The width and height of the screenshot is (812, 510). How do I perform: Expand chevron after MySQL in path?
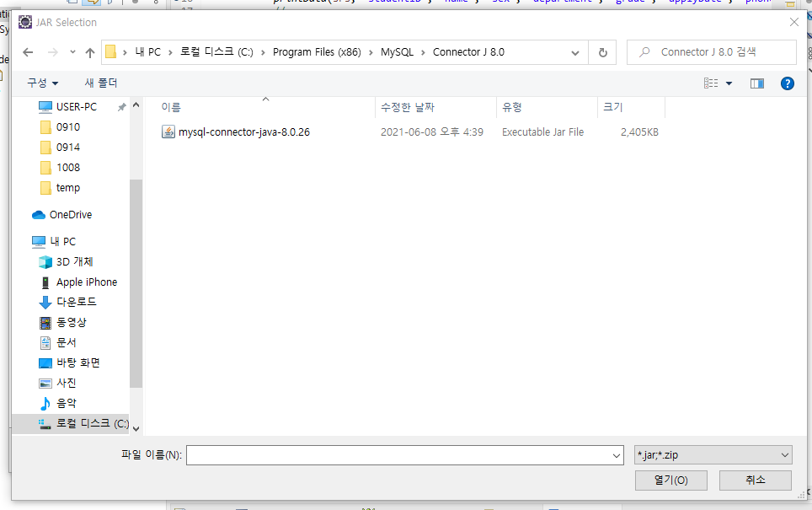tap(423, 52)
